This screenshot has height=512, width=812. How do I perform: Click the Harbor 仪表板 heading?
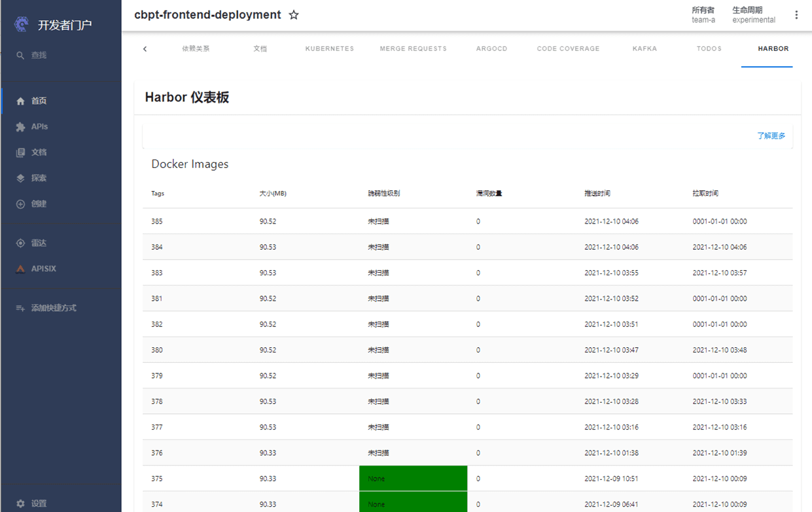(x=186, y=97)
